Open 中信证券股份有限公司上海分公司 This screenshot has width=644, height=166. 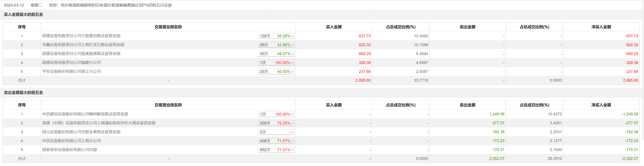[x=71, y=141]
